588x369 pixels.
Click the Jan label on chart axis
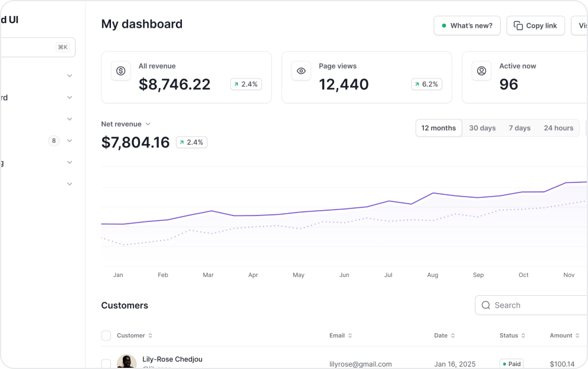point(118,275)
